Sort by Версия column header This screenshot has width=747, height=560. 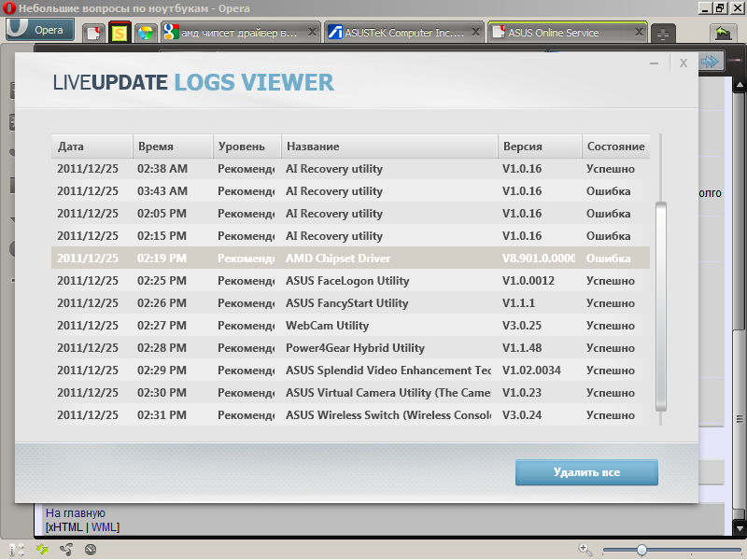540,147
